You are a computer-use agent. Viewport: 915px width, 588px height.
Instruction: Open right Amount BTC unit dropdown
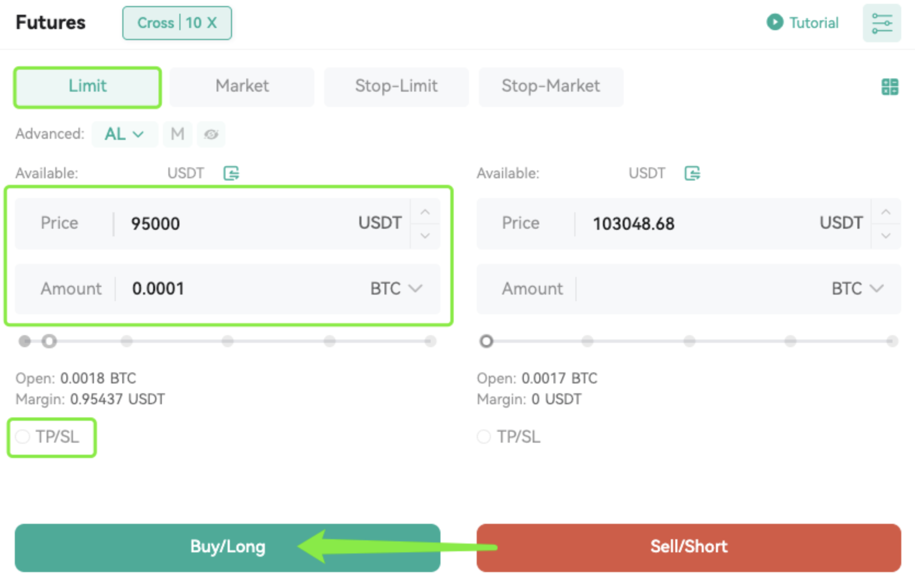[857, 289]
